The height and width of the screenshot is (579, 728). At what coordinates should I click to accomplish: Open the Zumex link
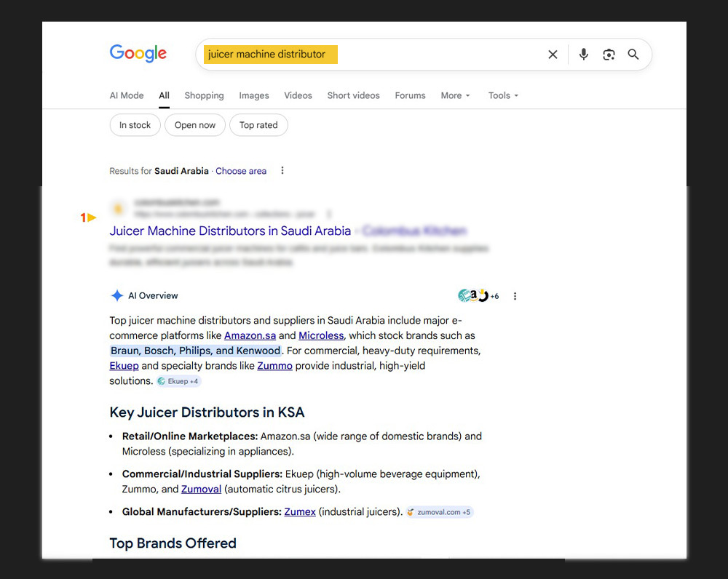click(300, 512)
